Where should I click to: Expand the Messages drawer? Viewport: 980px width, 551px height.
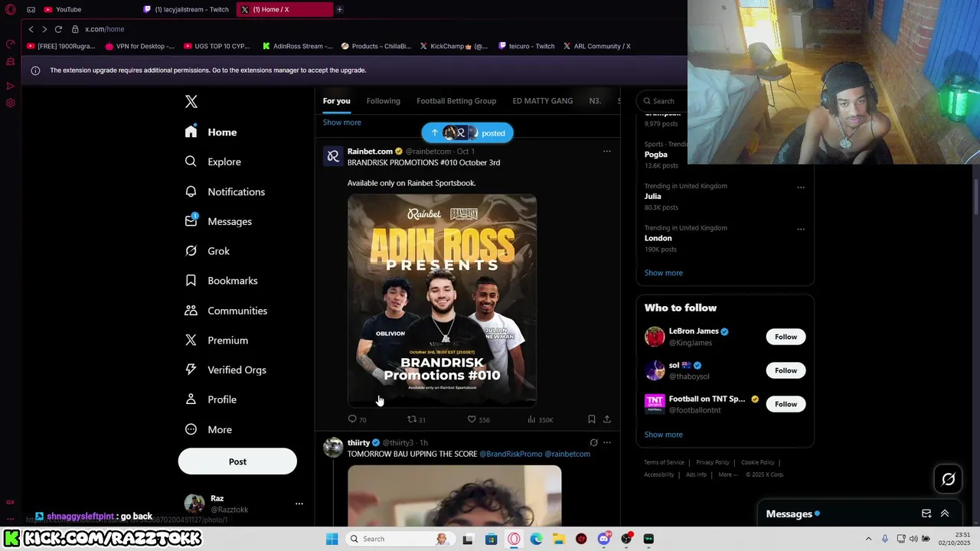point(945,514)
